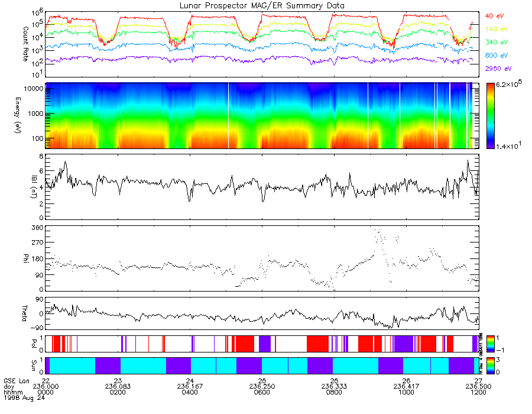The image size is (532, 414).
Task: Select the 800 eV legend label
Action: [x=496, y=56]
